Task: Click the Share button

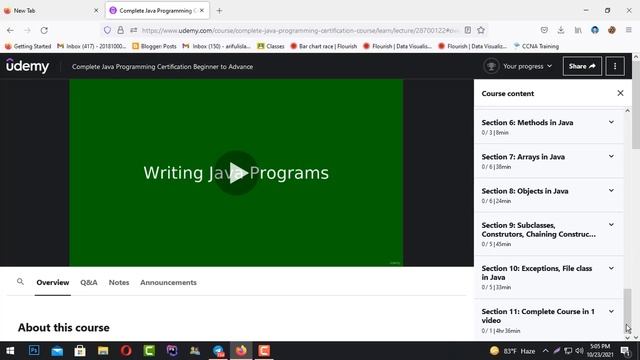Action: tap(582, 66)
